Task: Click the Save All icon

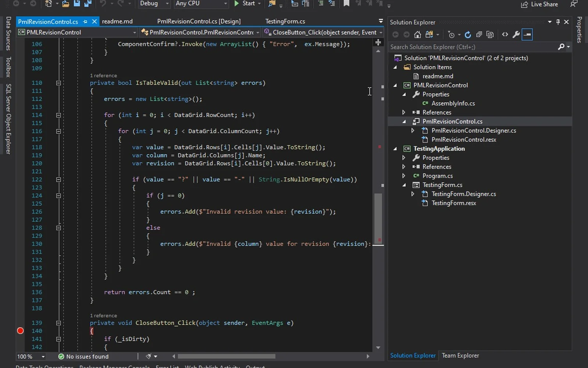Action: 87,3
